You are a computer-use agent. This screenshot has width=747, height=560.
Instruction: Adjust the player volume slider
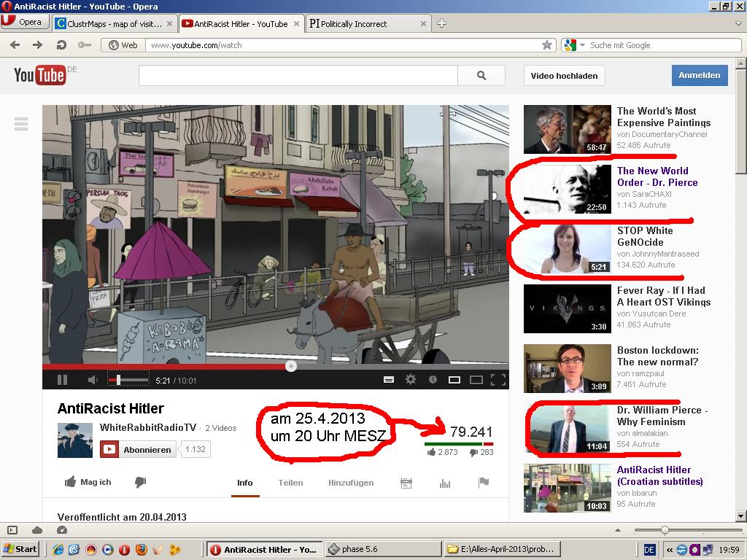[x=128, y=380]
